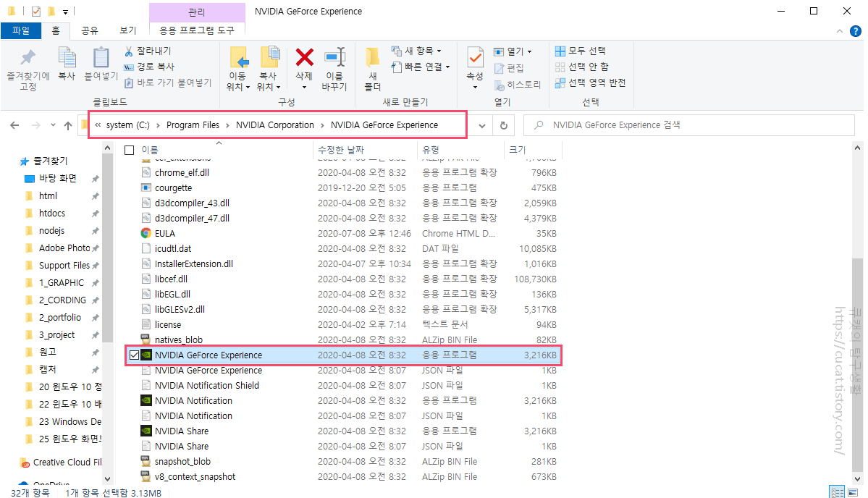Image resolution: width=868 pixels, height=498 pixels.
Task: Switch to the 보기 ribbon tab
Action: [x=128, y=30]
